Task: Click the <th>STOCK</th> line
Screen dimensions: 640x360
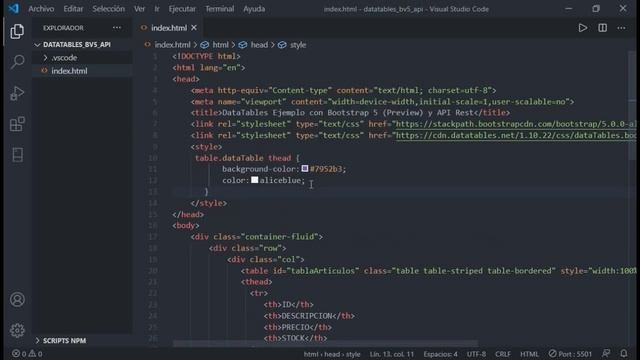Action: coord(295,338)
